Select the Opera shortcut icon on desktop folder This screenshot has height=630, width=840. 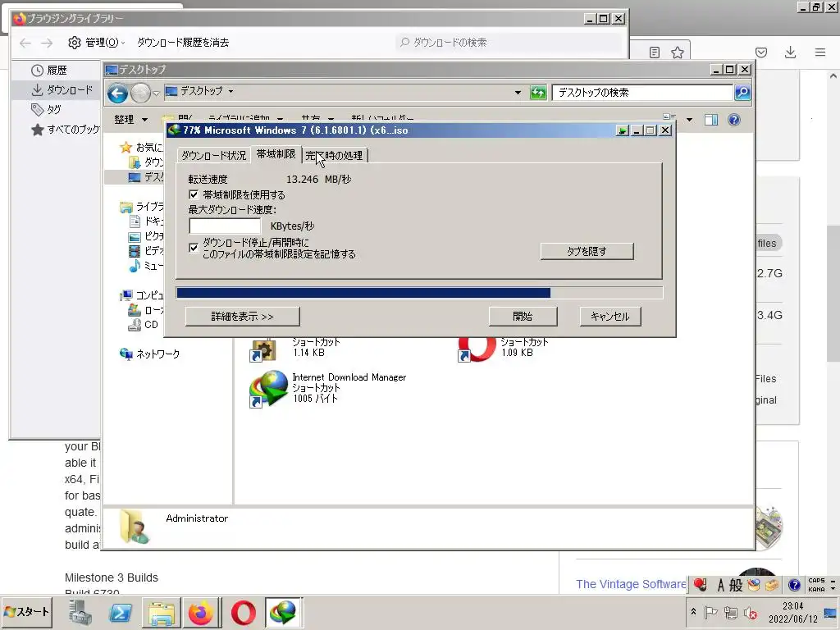(x=477, y=349)
